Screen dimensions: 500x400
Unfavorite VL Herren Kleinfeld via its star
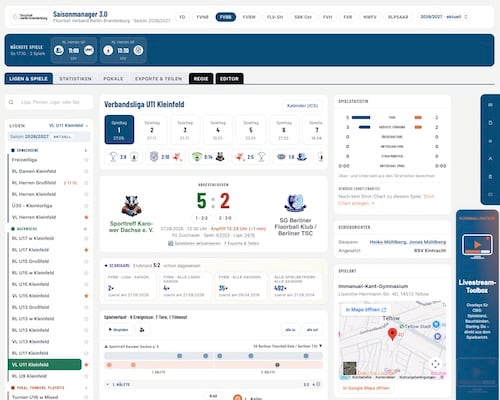pos(86,217)
